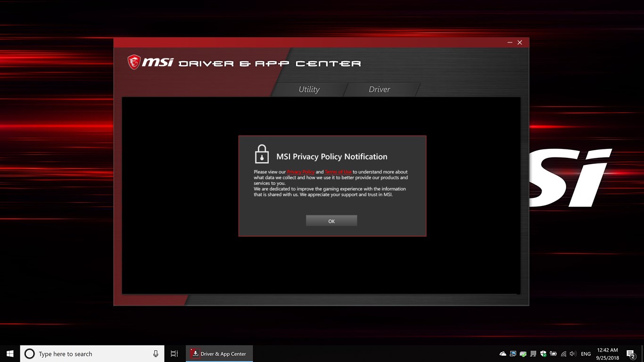
Task: Click the battery status tray icon
Action: [553, 354]
